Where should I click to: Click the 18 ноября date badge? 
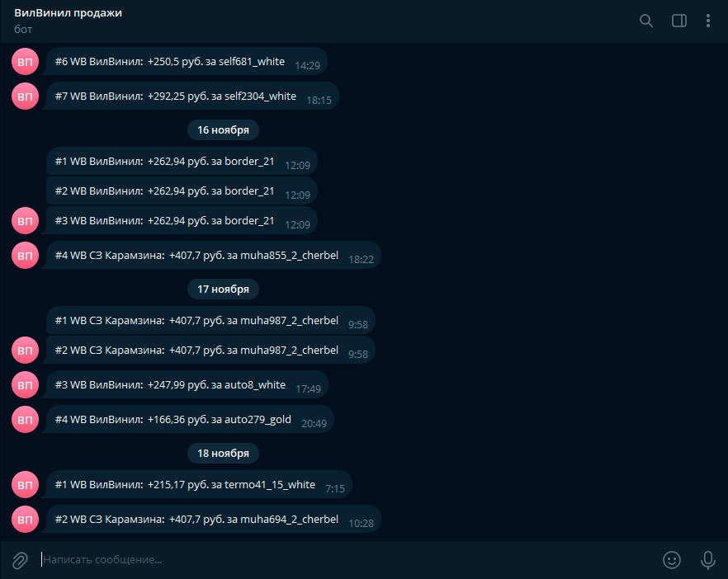point(223,453)
